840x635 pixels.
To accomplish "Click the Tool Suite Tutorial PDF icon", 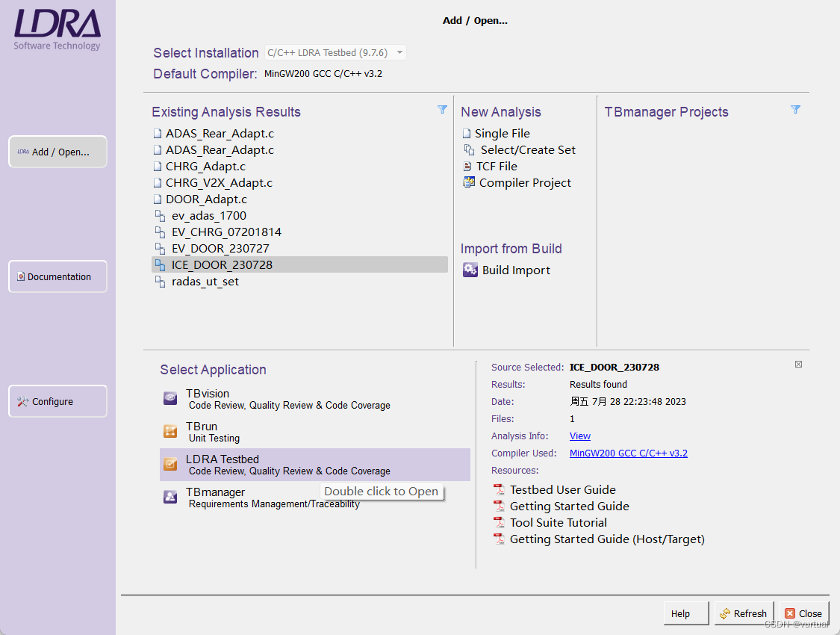I will pos(499,522).
